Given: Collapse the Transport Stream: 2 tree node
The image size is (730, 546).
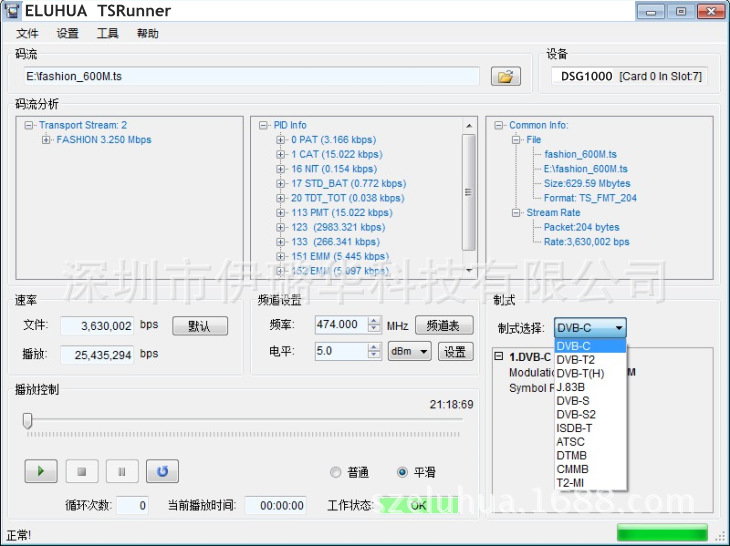Looking at the screenshot, I should point(29,125).
